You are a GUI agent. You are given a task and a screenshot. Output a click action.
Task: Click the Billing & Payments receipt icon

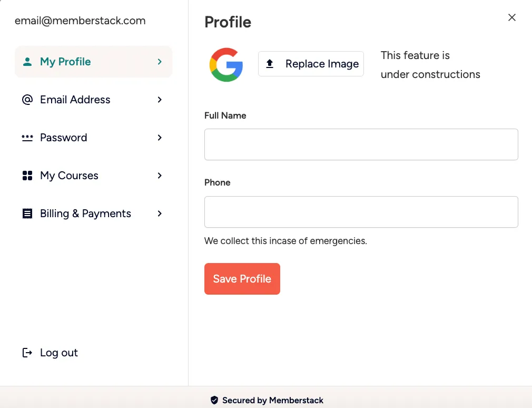click(27, 213)
